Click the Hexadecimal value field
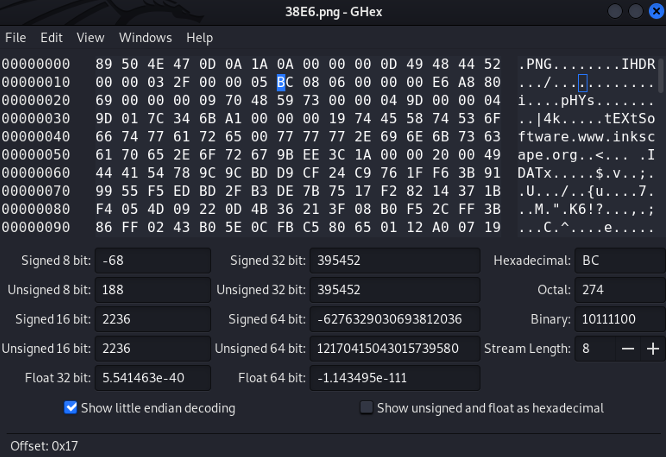This screenshot has height=457, width=666. coord(620,260)
